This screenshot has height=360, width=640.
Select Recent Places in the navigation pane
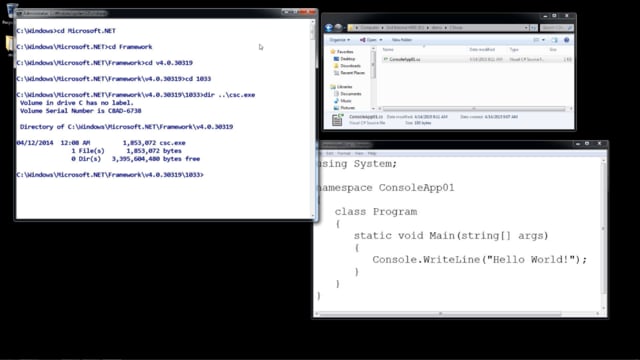[353, 73]
